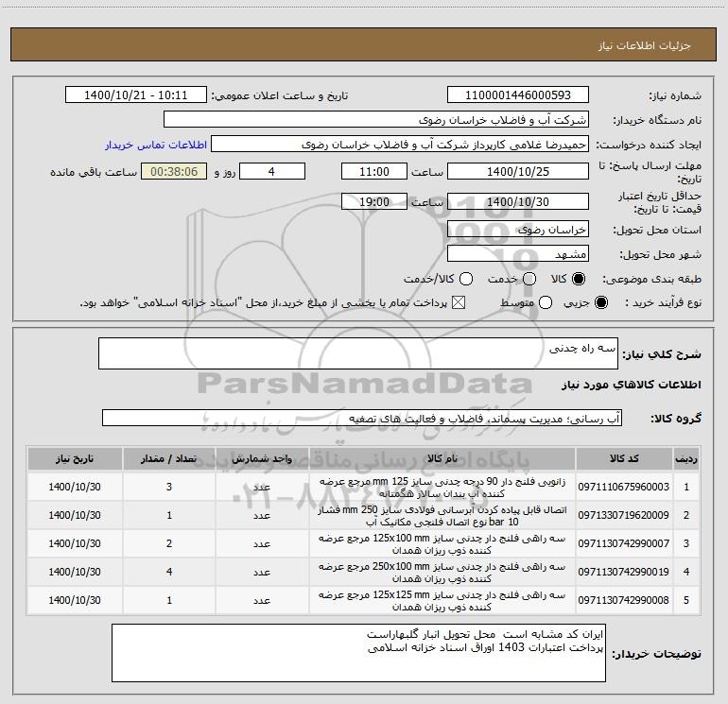The height and width of the screenshot is (704, 728).
Task: Click need date in row 1
Action: pos(75,487)
